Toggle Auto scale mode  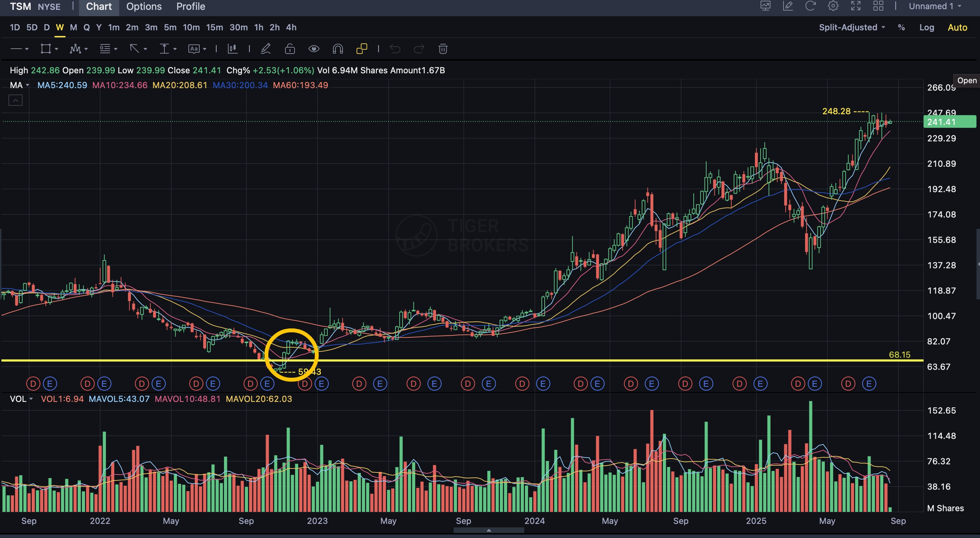(957, 27)
